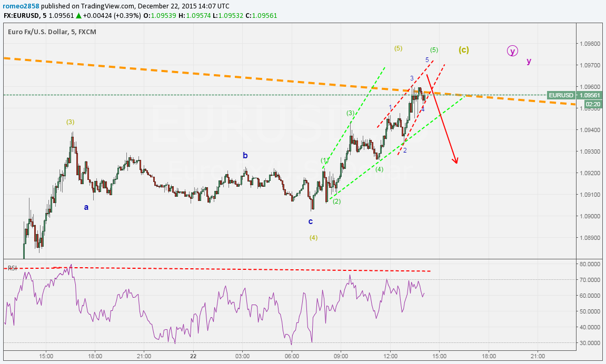Select the blue wave label b
606x364 pixels.
245,156
